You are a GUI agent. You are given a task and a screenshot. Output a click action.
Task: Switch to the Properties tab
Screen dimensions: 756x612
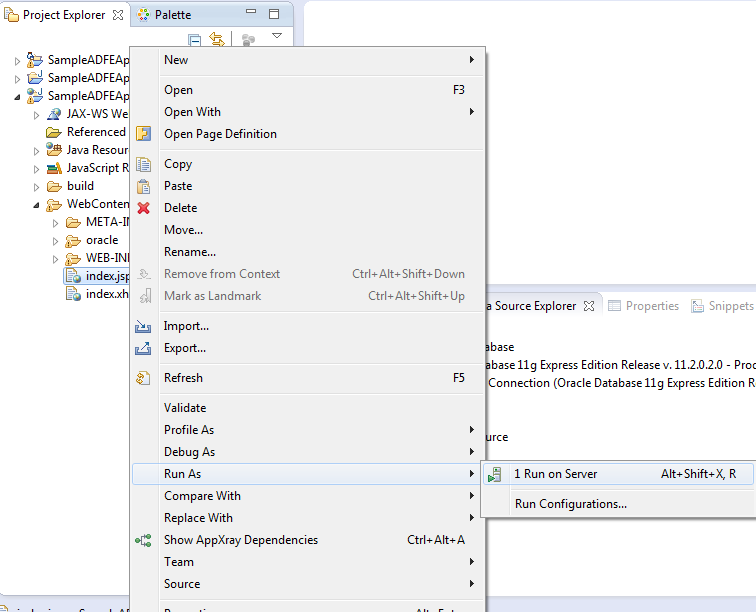tap(644, 306)
